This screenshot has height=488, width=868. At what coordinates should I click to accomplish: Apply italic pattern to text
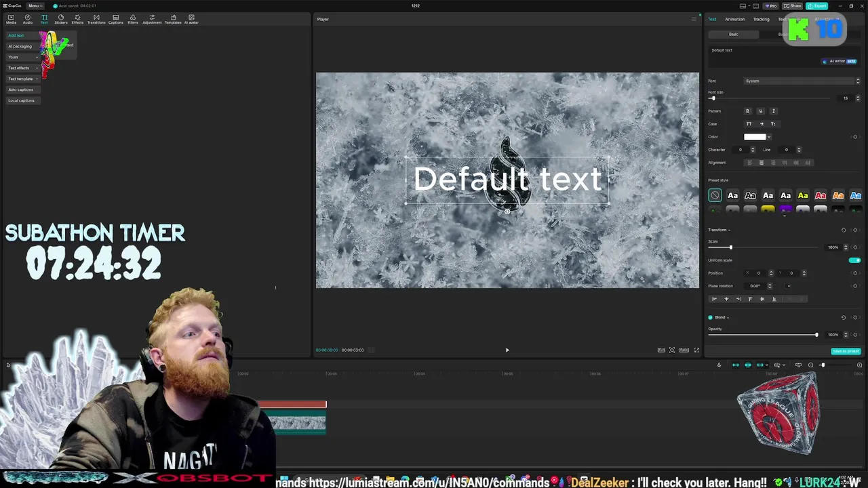click(x=773, y=111)
